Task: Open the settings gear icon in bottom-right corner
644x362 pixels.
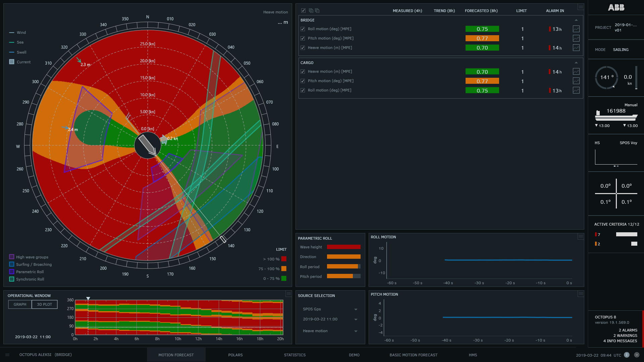Action: (636, 355)
